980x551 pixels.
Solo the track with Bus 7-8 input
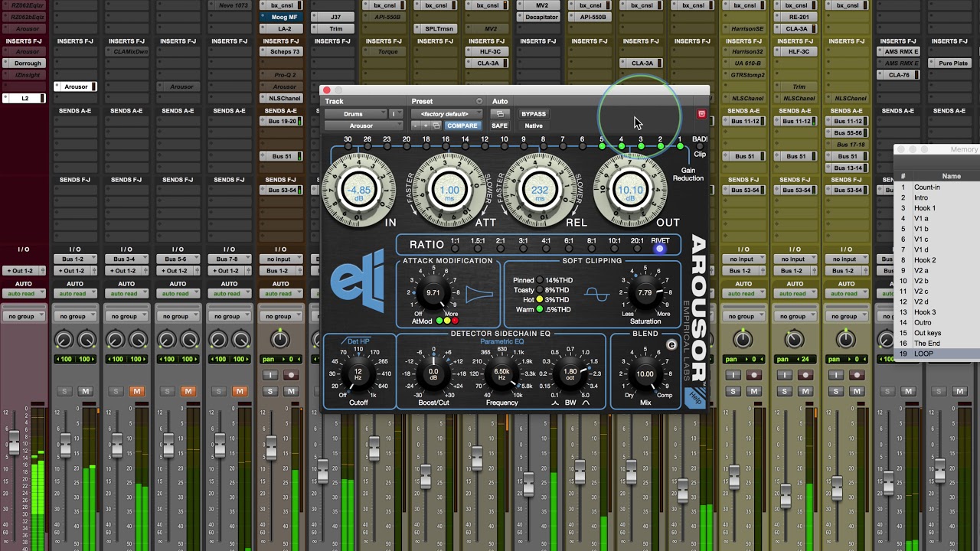(219, 391)
